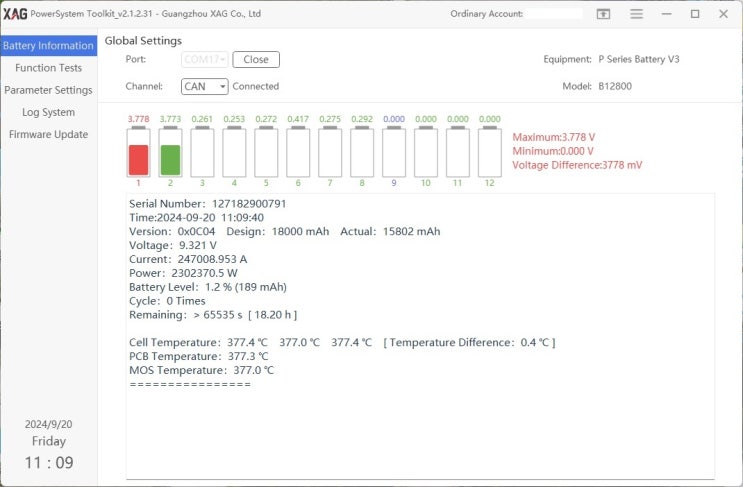Click the green cell 2 battery icon

click(x=170, y=153)
